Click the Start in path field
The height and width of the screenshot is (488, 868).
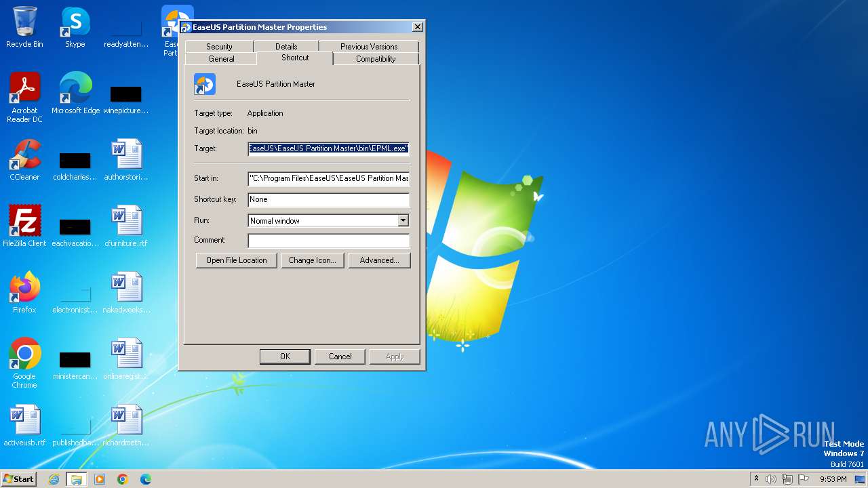(329, 178)
